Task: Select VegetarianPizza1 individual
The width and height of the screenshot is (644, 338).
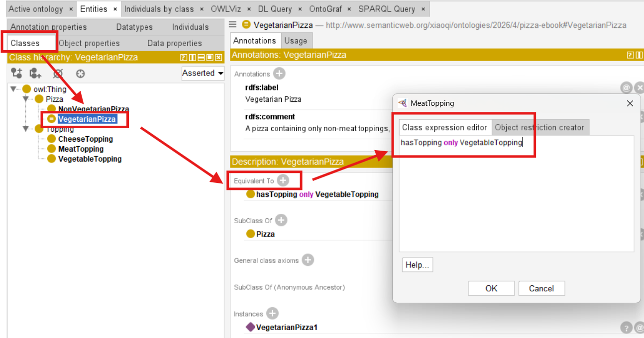Action: 287,327
